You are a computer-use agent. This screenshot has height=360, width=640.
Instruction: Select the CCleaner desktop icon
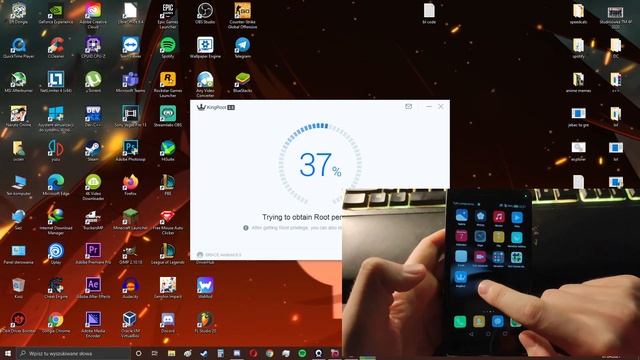(x=56, y=48)
